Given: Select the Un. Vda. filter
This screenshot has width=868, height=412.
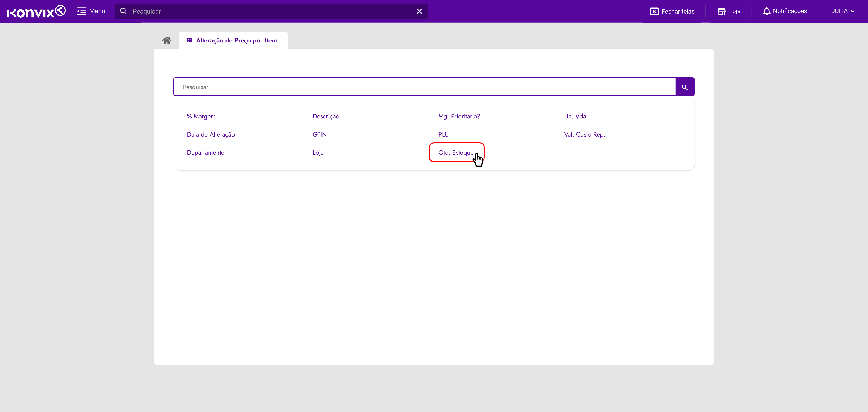Looking at the screenshot, I should click(x=576, y=116).
